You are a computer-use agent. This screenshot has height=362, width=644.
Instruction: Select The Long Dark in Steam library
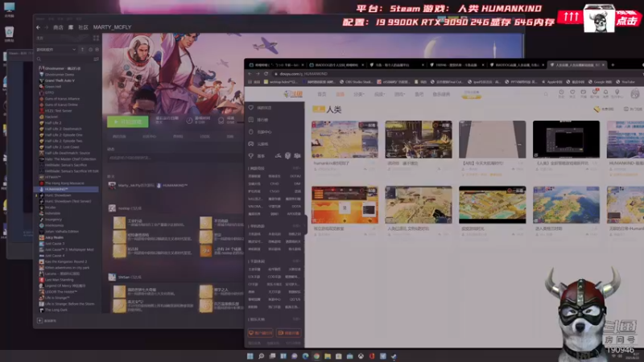[56, 310]
